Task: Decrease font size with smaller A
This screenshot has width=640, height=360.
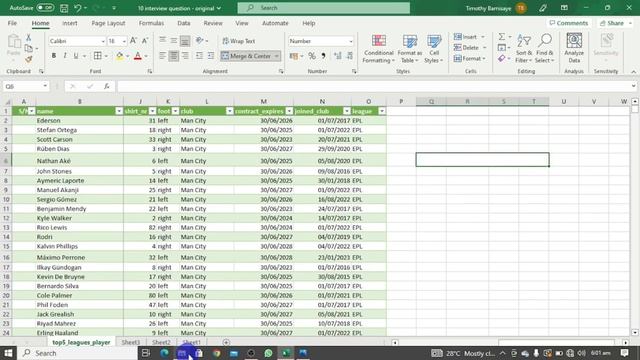Action: [144, 41]
